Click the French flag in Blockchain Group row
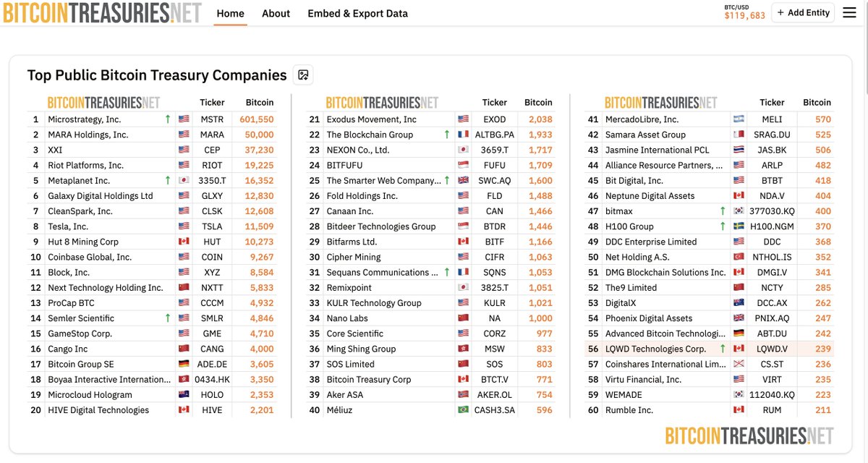Screen dimensions: 868x463 (463, 135)
